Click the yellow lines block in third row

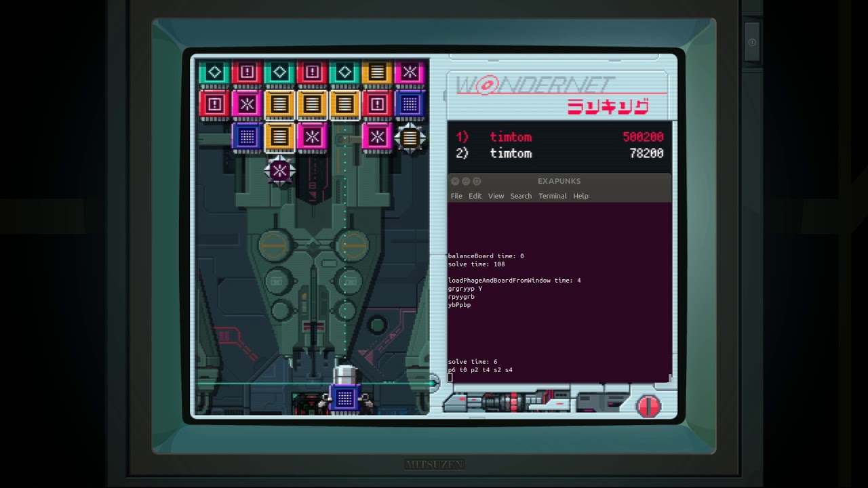coord(279,137)
